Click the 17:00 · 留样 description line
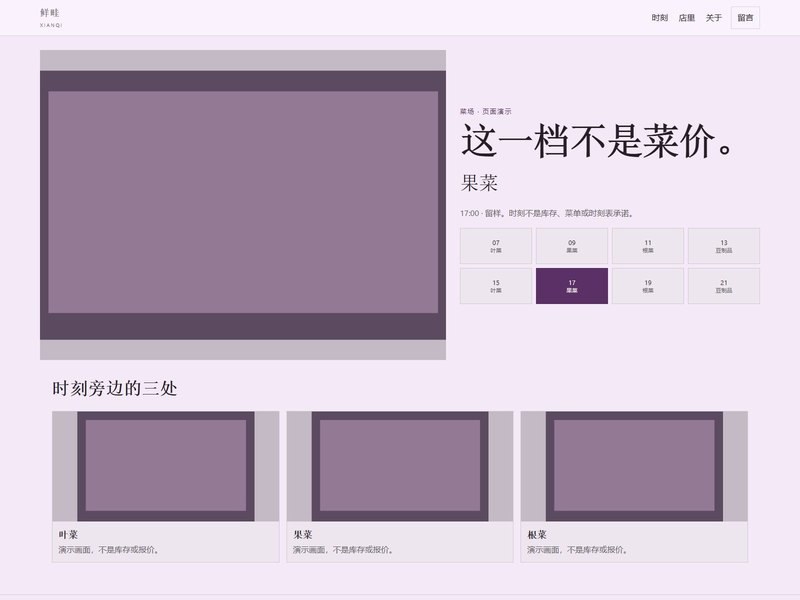 pos(547,213)
